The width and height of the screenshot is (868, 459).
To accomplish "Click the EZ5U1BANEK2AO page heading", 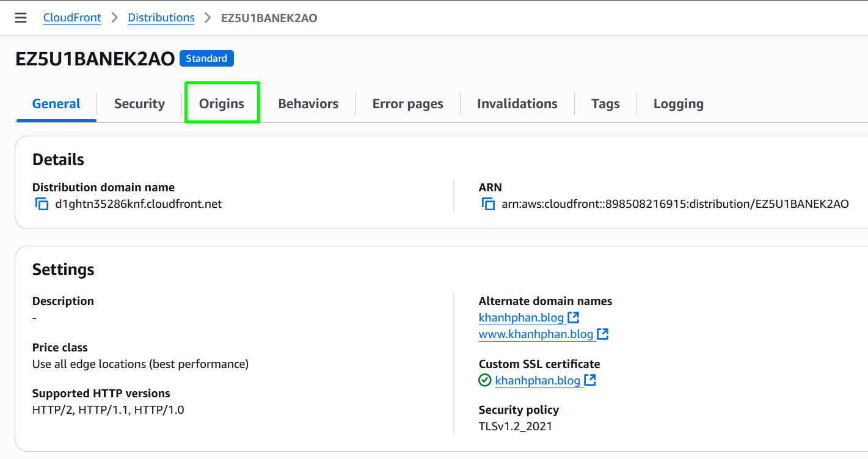I will 95,59.
